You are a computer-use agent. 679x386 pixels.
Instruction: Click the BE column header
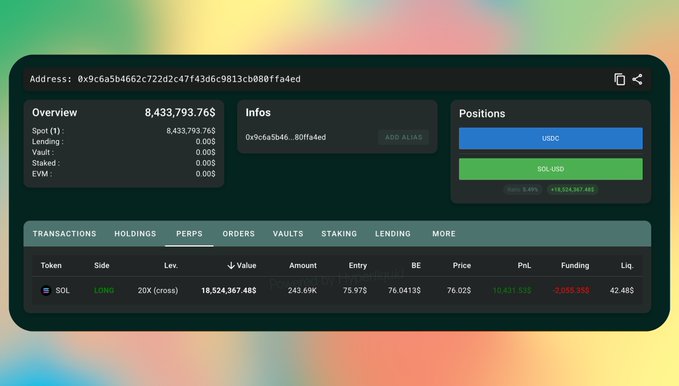[416, 266]
